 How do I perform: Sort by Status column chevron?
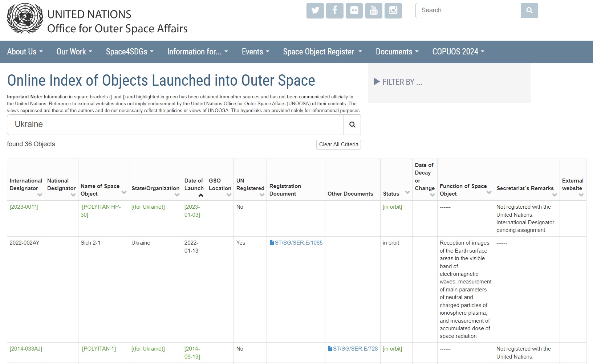pyautogui.click(x=407, y=192)
